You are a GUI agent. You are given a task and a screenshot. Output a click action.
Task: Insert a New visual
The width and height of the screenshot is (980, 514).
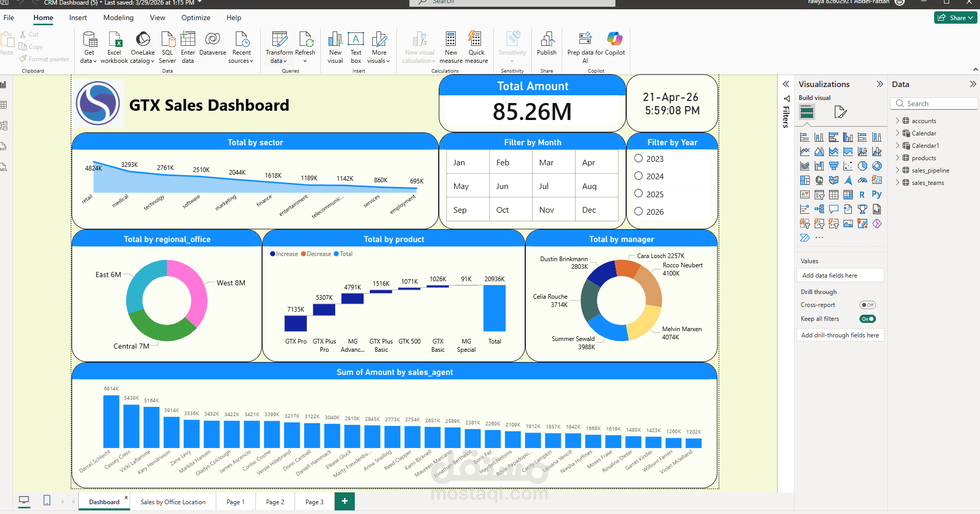[335, 47]
